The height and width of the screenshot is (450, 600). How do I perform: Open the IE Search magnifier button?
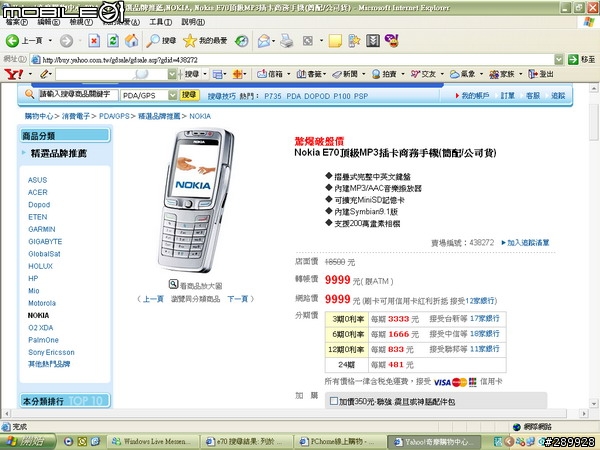(161, 41)
